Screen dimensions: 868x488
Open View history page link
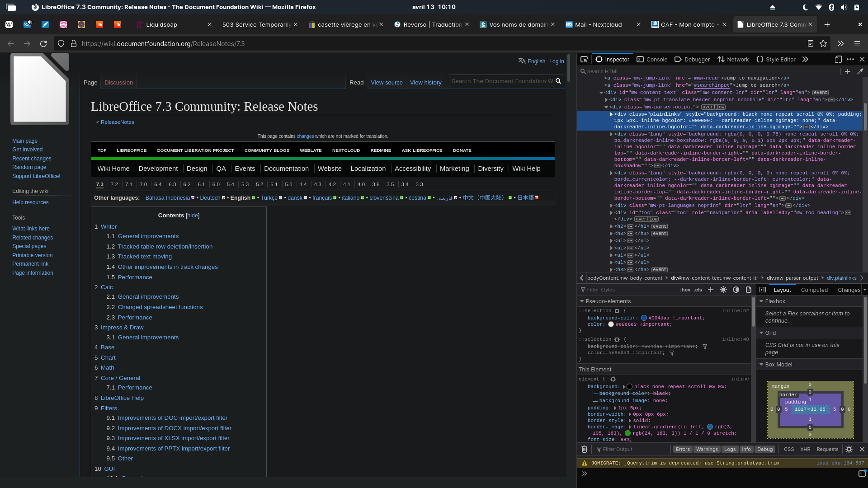click(425, 82)
